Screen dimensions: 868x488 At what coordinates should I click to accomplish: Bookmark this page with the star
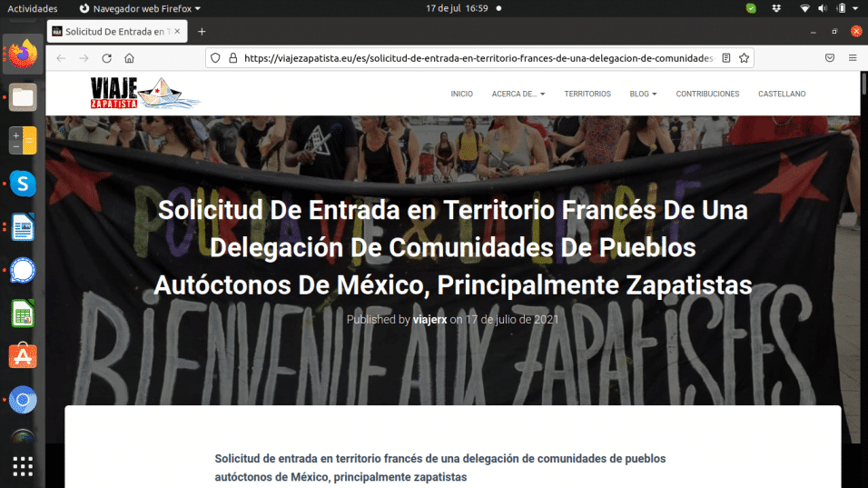click(744, 58)
